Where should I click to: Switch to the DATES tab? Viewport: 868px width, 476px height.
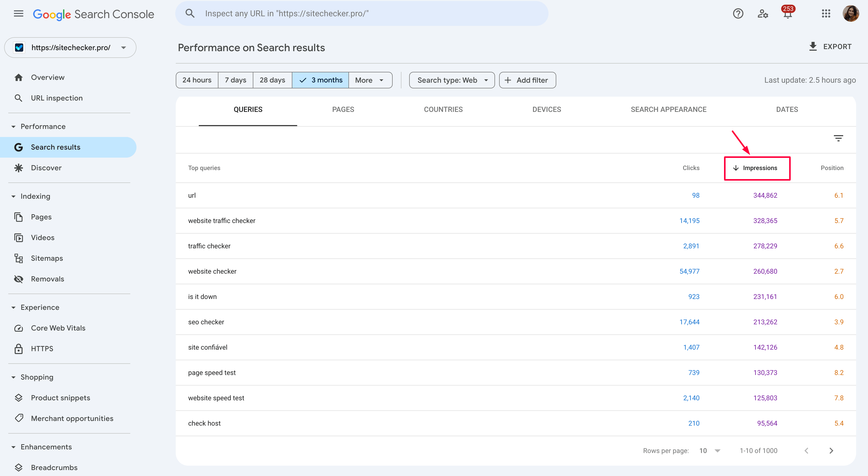[x=787, y=110]
